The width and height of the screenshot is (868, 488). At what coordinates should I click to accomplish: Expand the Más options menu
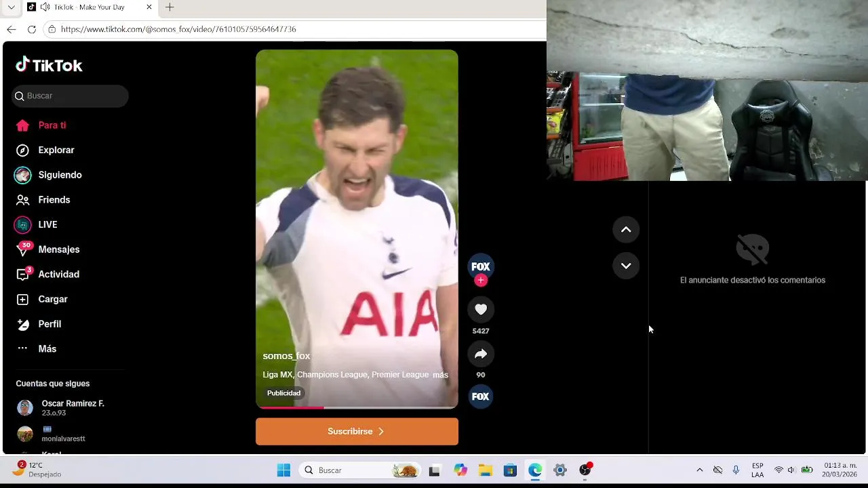click(36, 348)
